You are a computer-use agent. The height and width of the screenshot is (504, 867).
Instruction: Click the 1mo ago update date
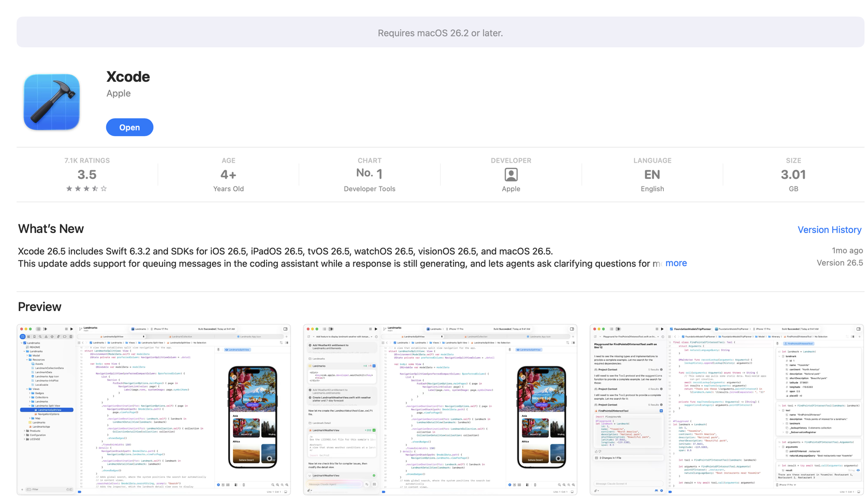[x=847, y=250]
